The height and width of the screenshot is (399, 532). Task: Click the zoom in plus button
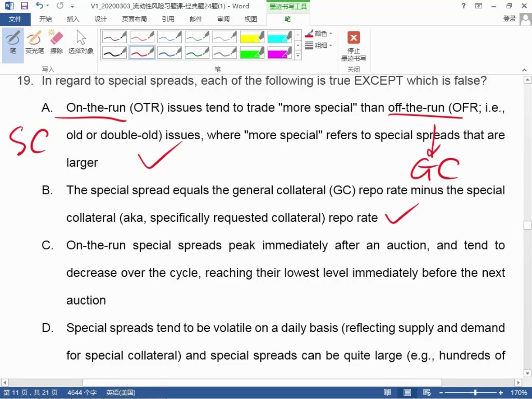(501, 392)
